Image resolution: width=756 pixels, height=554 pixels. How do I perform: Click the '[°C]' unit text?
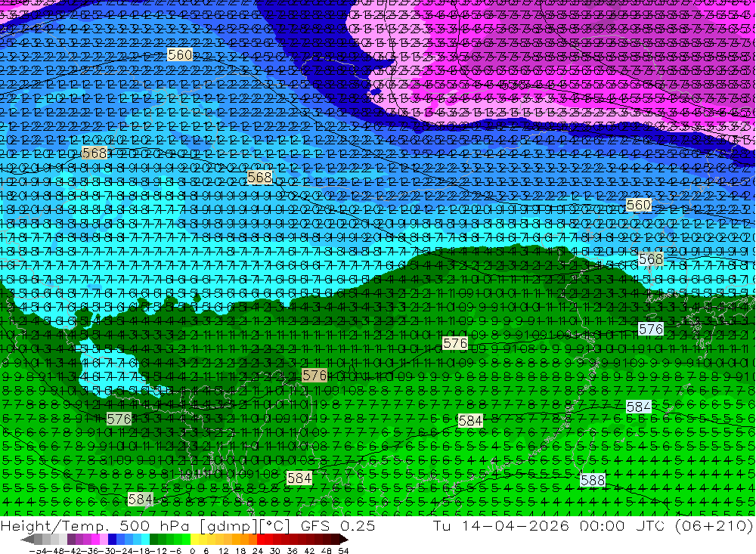pos(274,526)
